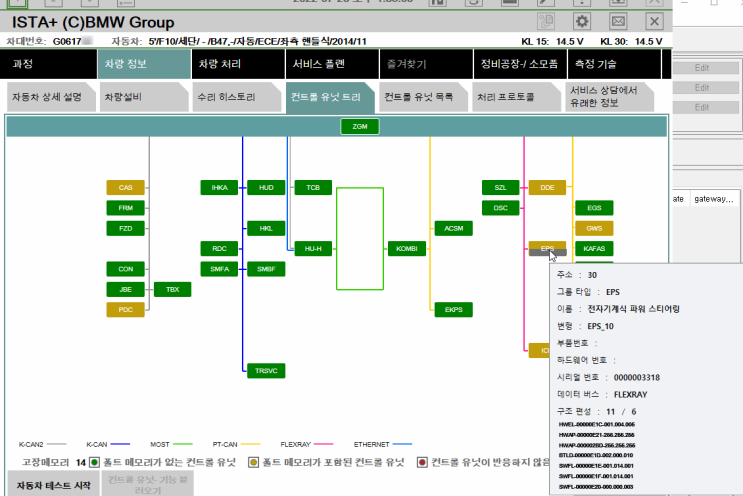Open the settings gear icon
The width and height of the screenshot is (743, 496).
pyautogui.click(x=581, y=21)
